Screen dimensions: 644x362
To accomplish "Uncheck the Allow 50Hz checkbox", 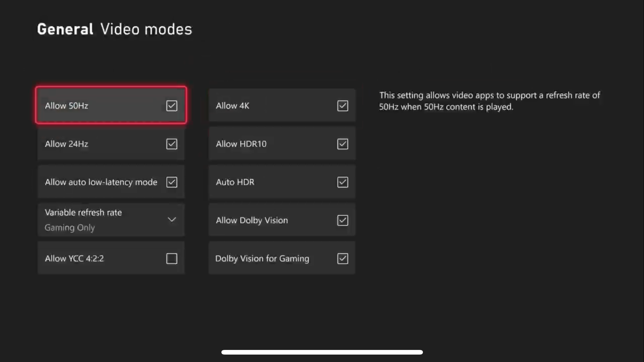I will tap(172, 106).
